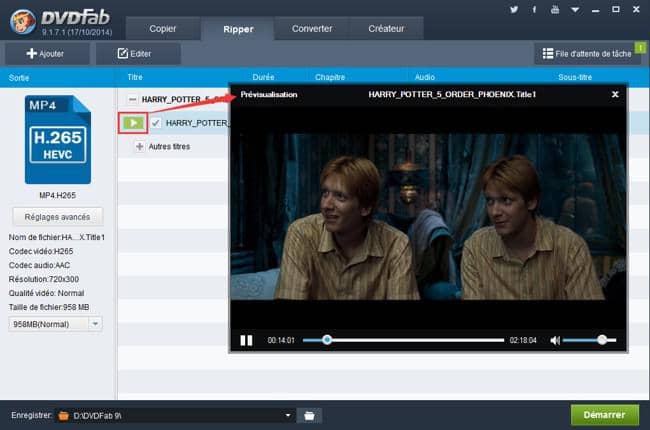Open the Twitter icon in title bar
This screenshot has height=430, width=650.
click(x=514, y=9)
